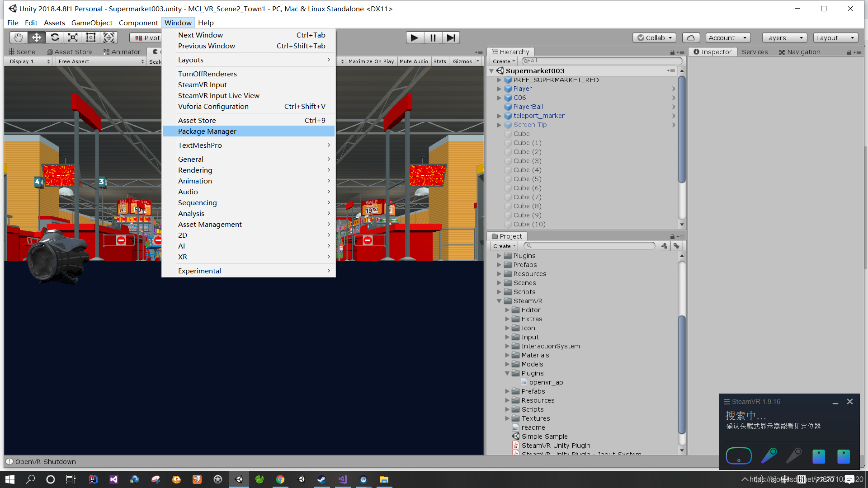
Task: Click the Account button
Action: click(727, 38)
